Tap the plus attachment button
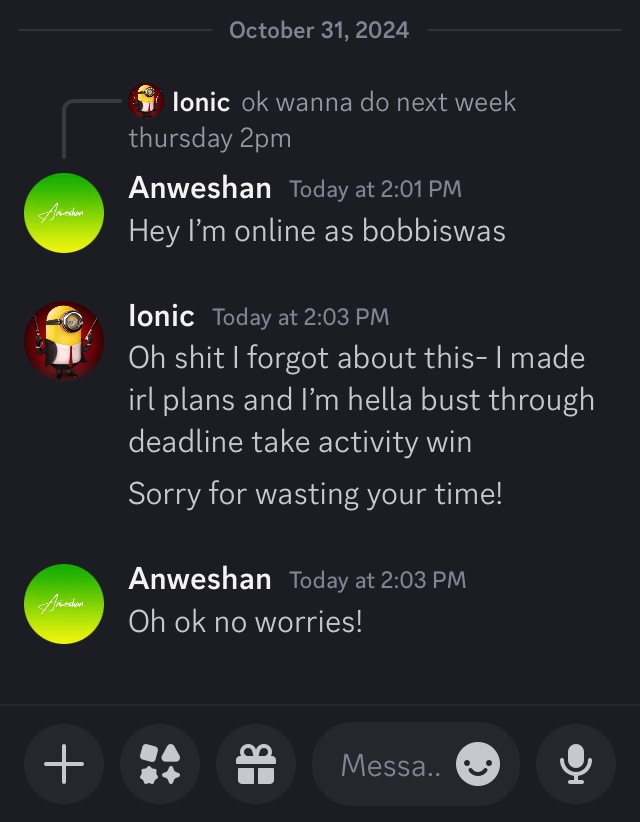 pos(64,765)
